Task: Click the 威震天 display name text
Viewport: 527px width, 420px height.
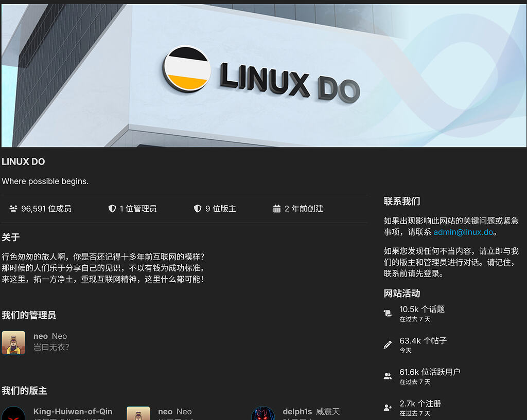Action: (x=328, y=412)
